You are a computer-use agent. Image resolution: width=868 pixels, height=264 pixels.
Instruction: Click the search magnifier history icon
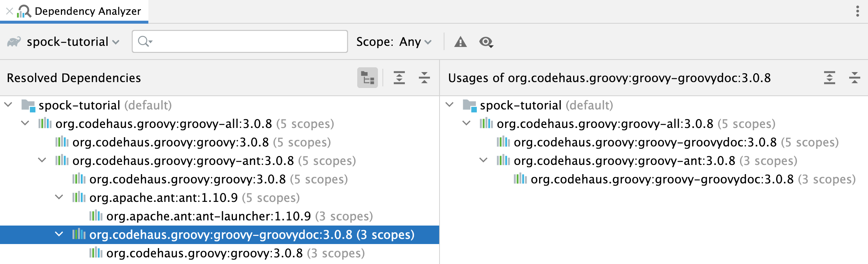145,41
